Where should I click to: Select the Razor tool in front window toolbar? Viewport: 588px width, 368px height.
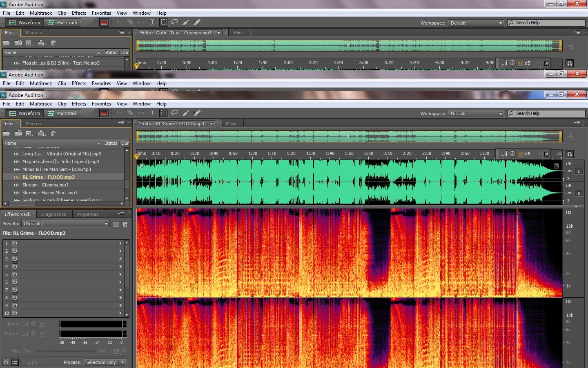pyautogui.click(x=131, y=113)
